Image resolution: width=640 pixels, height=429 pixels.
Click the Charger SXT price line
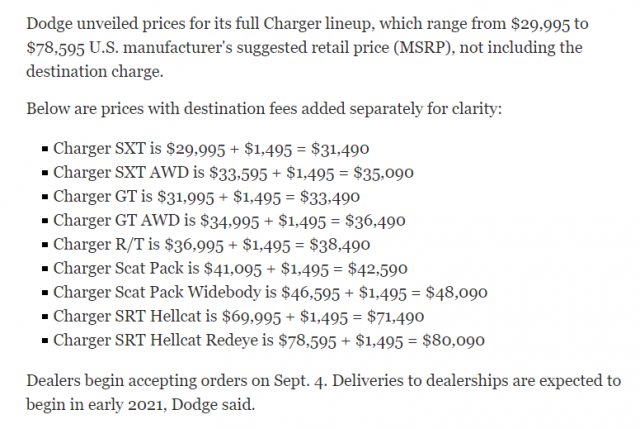(x=210, y=148)
